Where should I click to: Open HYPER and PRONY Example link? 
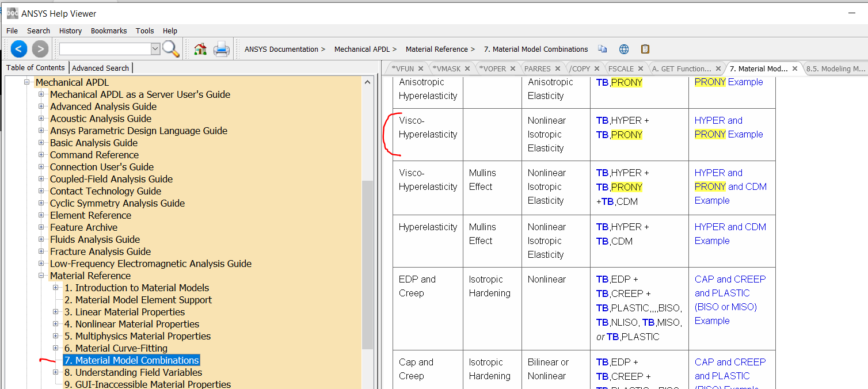[x=729, y=127]
